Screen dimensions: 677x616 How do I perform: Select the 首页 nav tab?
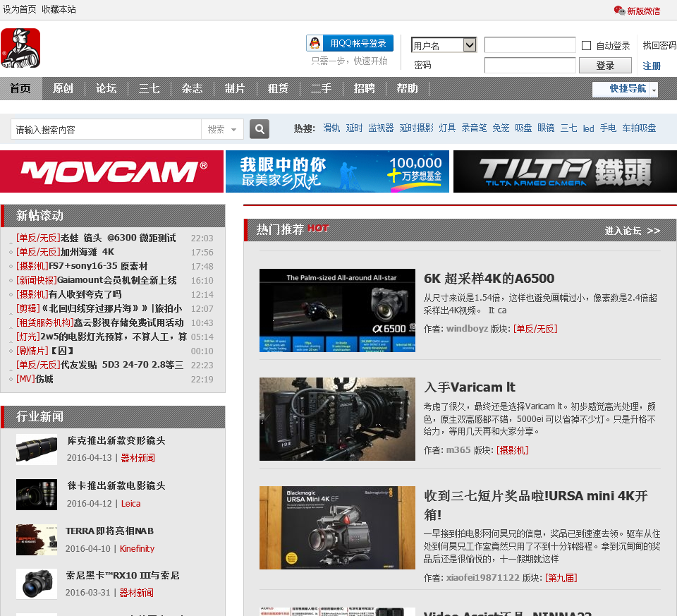click(20, 89)
